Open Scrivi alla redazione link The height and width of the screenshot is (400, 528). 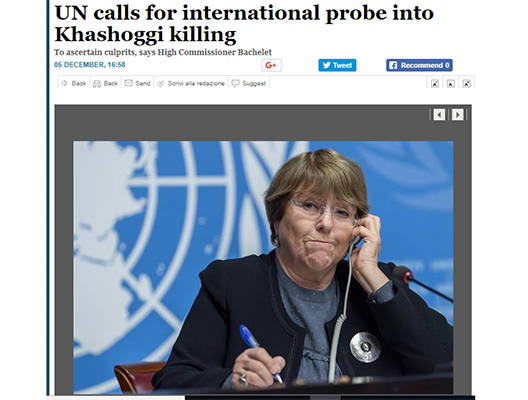pos(191,83)
